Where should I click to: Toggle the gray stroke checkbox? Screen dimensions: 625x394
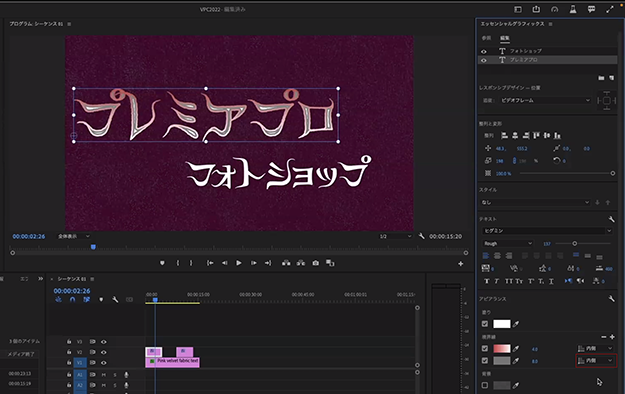(485, 361)
